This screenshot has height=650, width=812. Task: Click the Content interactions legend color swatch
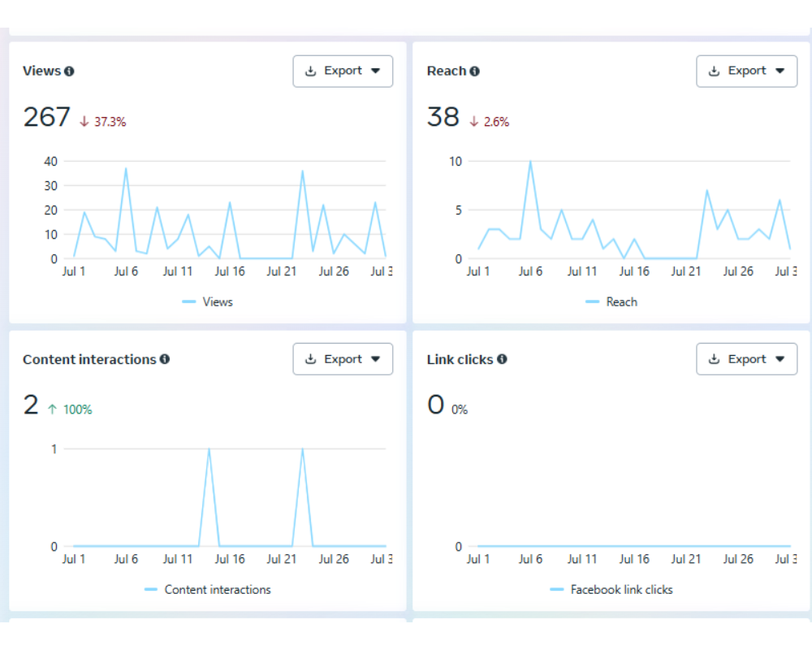(151, 590)
